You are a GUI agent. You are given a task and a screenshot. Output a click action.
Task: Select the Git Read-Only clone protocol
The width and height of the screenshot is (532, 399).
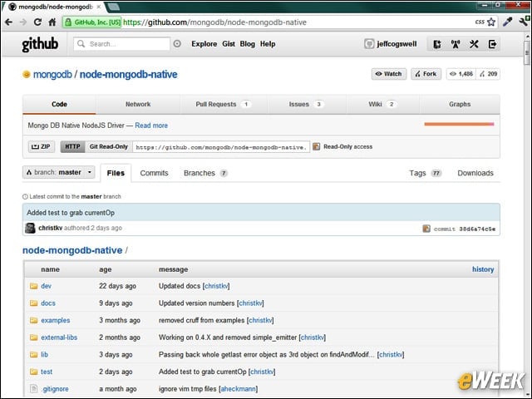109,146
